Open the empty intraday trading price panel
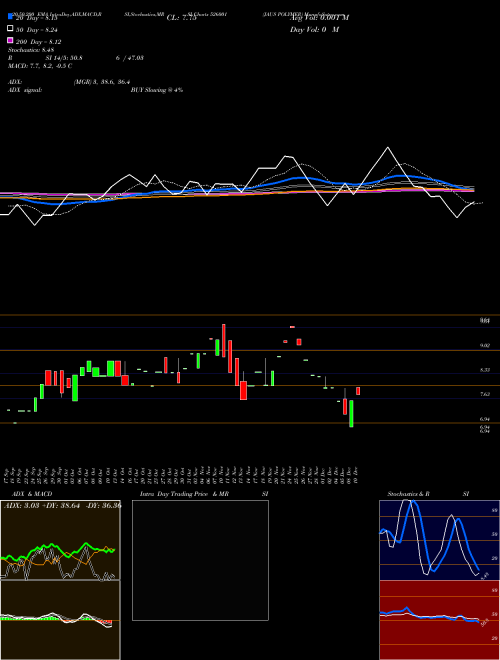The height and width of the screenshot is (660, 500). (x=200, y=560)
